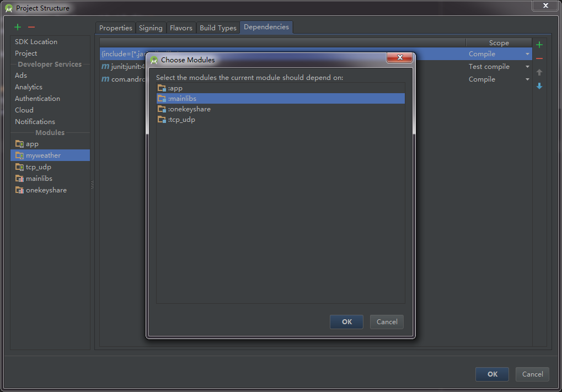Open scope dropdown for first Compile row
The height and width of the screenshot is (392, 562).
(527, 54)
